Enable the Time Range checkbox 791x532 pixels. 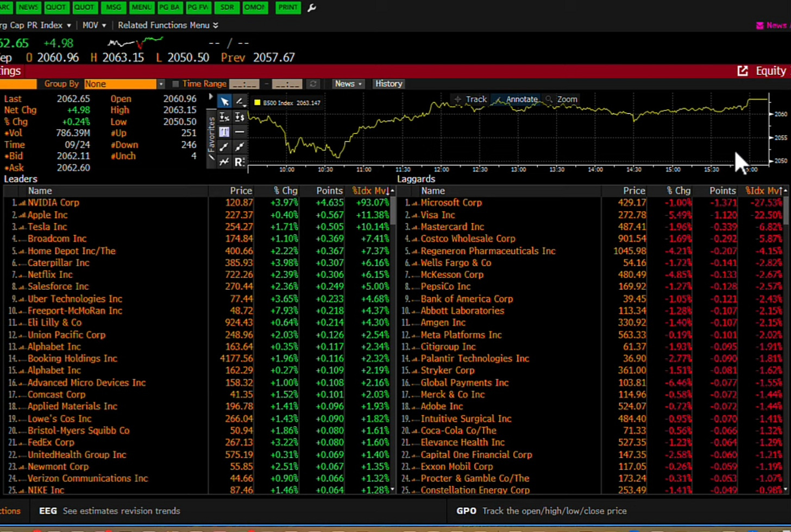(x=175, y=84)
